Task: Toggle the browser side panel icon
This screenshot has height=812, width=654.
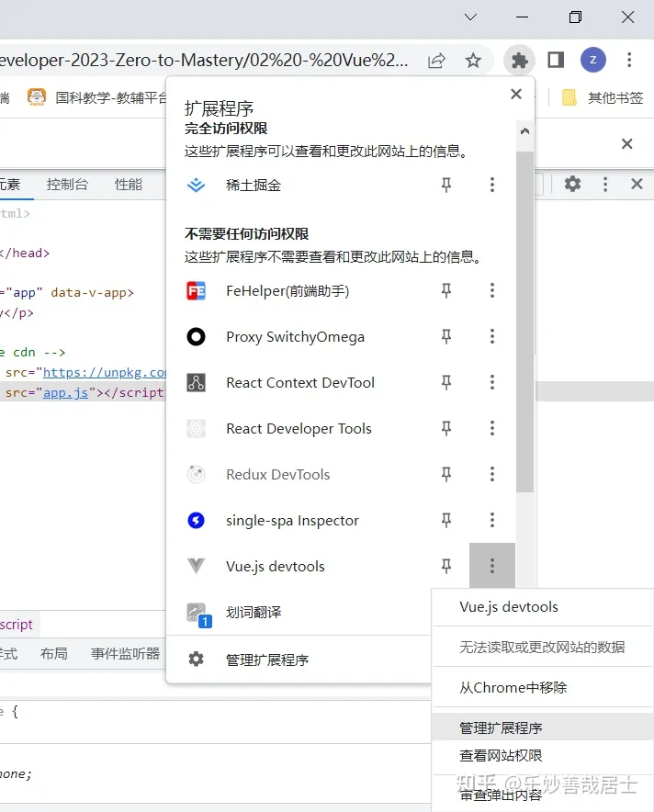Action: click(556, 60)
